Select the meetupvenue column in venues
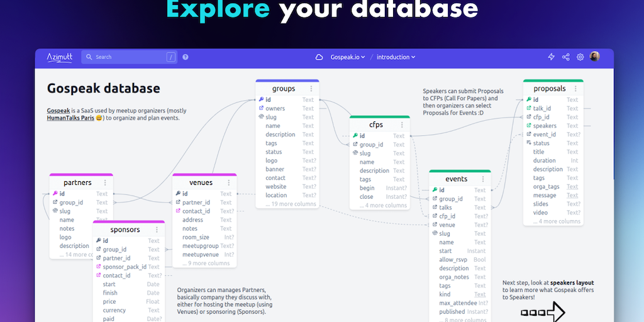644x322 pixels. 204,255
